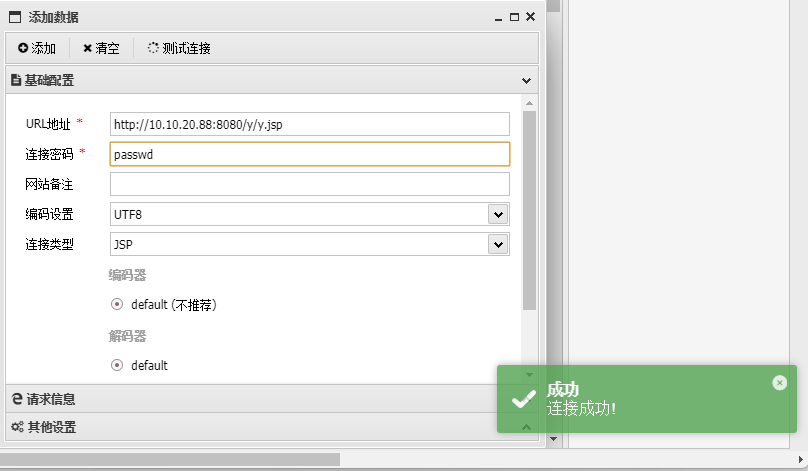This screenshot has height=471, width=808.
Task: Click the form's vertical scrollbar
Action: (x=530, y=210)
